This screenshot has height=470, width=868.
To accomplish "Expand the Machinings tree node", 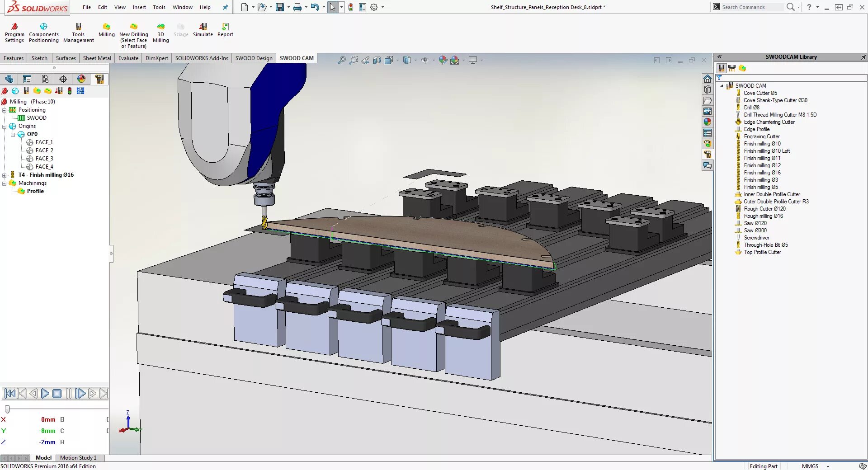I will [5, 183].
